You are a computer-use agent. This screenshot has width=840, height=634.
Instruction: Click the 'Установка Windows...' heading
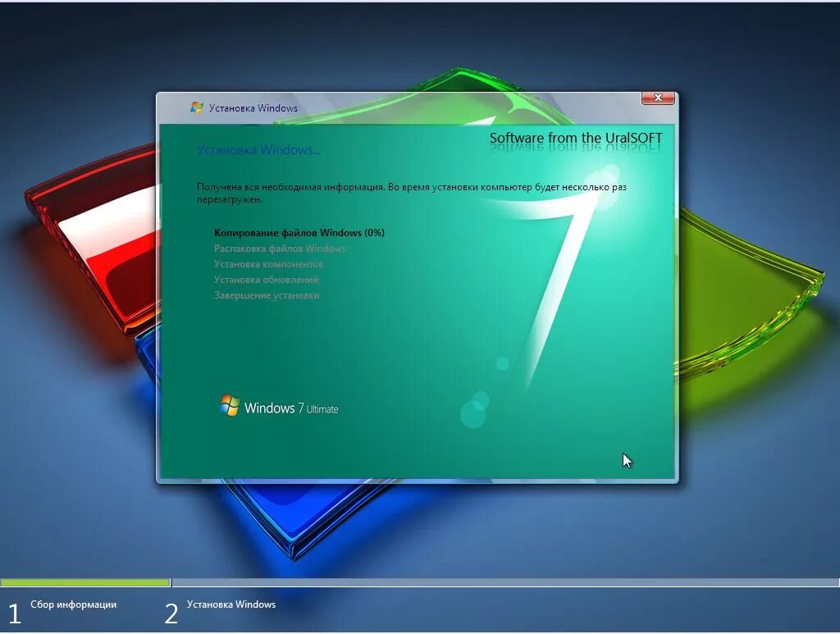pyautogui.click(x=258, y=150)
